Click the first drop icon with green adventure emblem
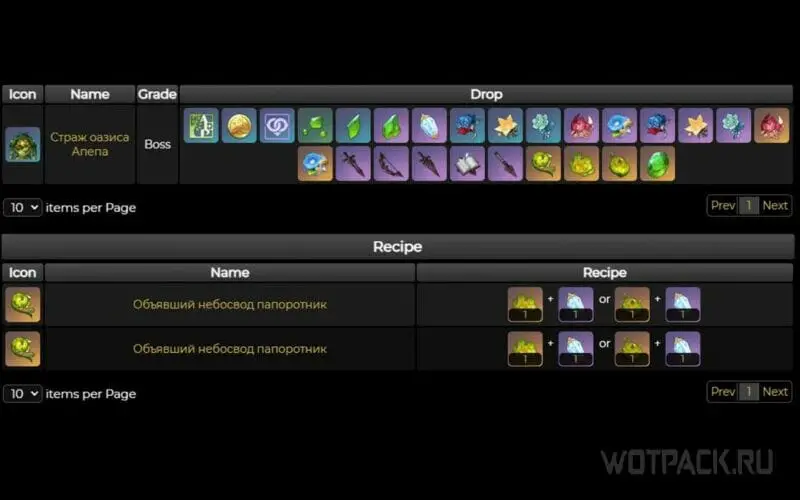The image size is (800, 500). (x=201, y=126)
